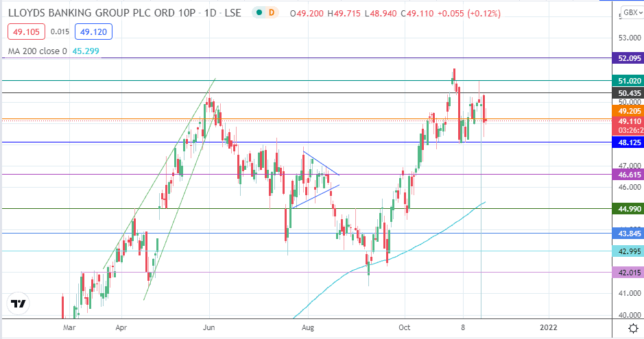This screenshot has height=339, width=644.
Task: Open the GBX currency dropdown
Action: coord(632,13)
